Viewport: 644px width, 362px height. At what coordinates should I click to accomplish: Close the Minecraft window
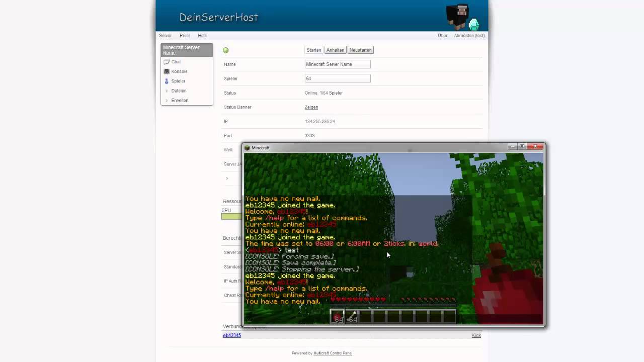coord(536,146)
